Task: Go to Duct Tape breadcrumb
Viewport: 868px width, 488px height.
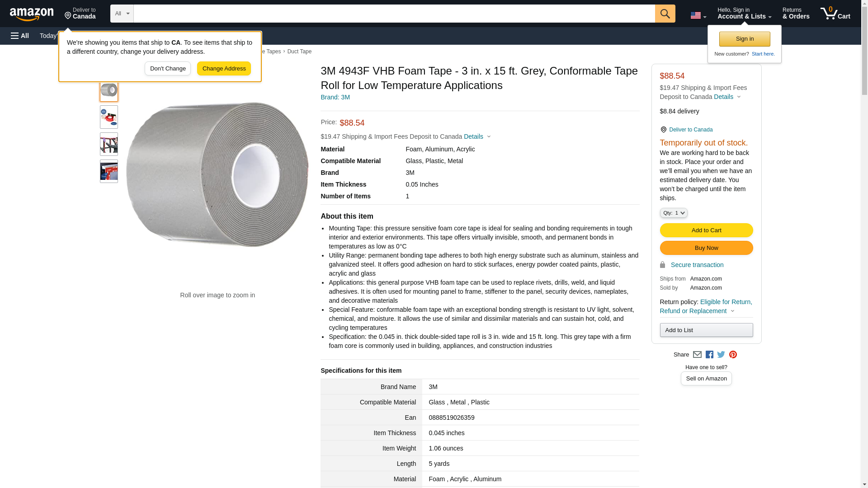Action: [299, 52]
